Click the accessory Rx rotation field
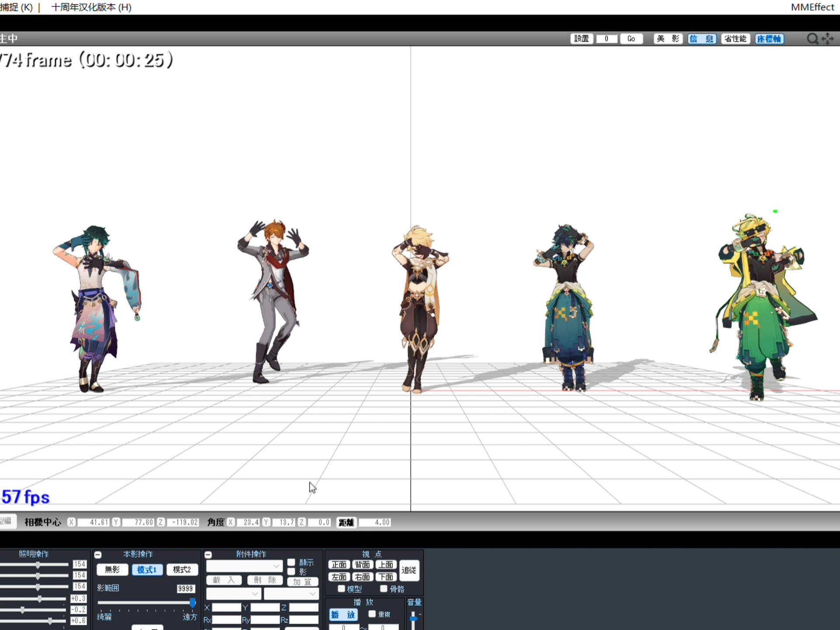The width and height of the screenshot is (840, 630). [226, 620]
